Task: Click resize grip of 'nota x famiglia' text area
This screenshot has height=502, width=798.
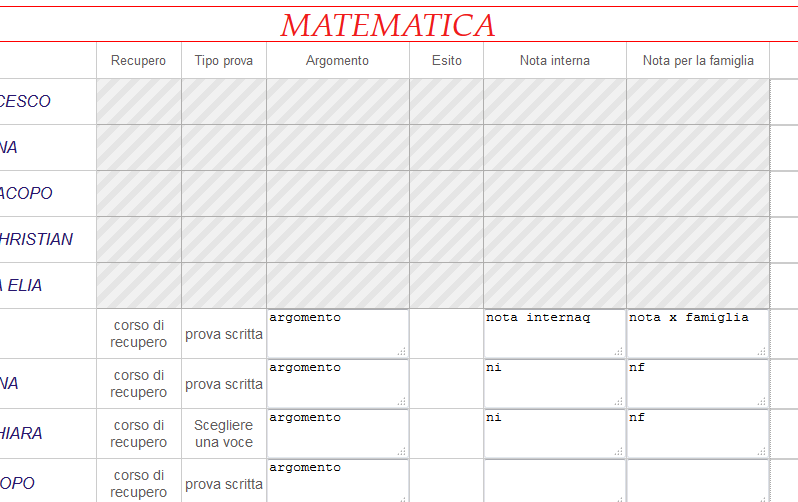Action: (x=762, y=351)
